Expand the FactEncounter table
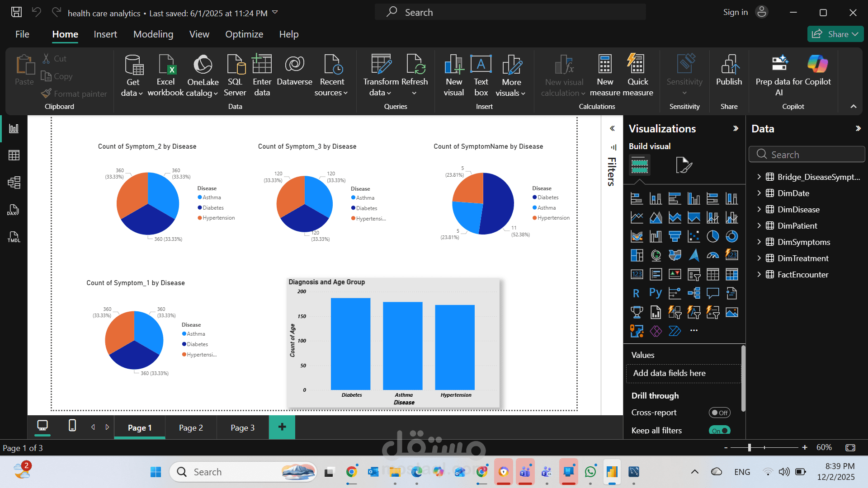The height and width of the screenshot is (488, 868). 759,274
